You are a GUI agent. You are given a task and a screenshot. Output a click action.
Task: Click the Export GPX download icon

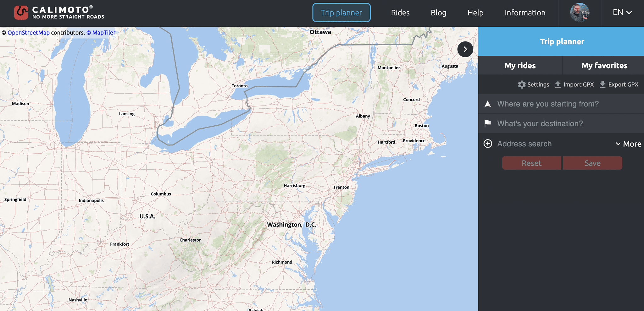pos(603,84)
